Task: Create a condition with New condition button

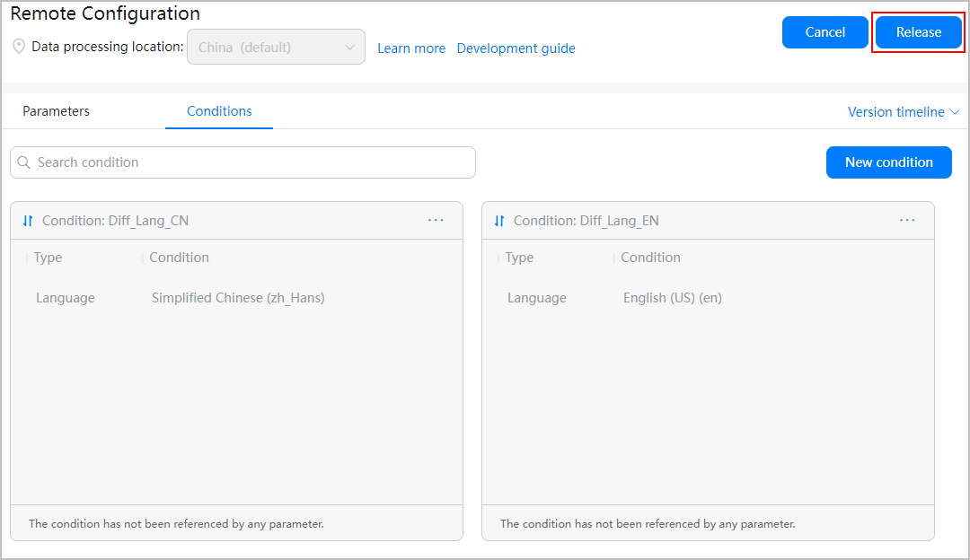Action: click(888, 162)
